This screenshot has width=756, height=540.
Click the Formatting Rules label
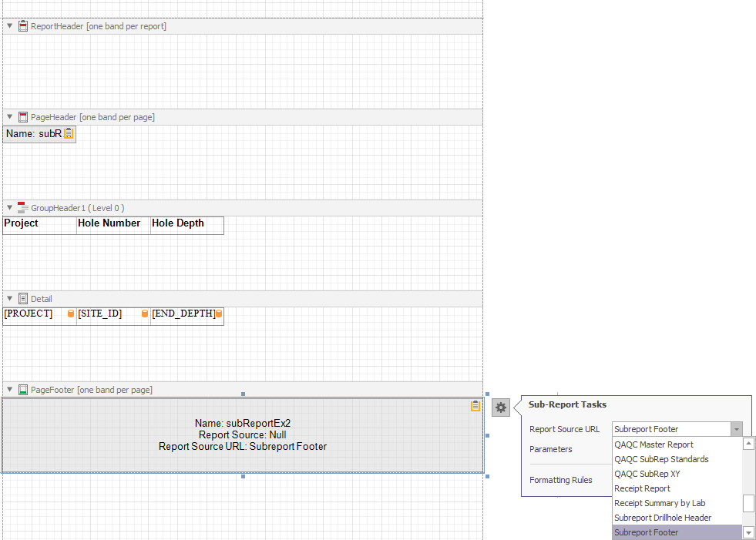click(561, 480)
